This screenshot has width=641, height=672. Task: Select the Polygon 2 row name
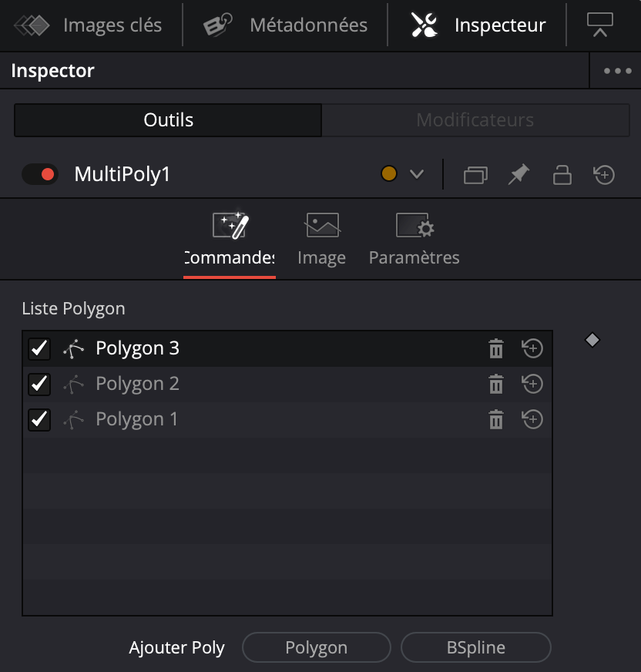coord(138,384)
